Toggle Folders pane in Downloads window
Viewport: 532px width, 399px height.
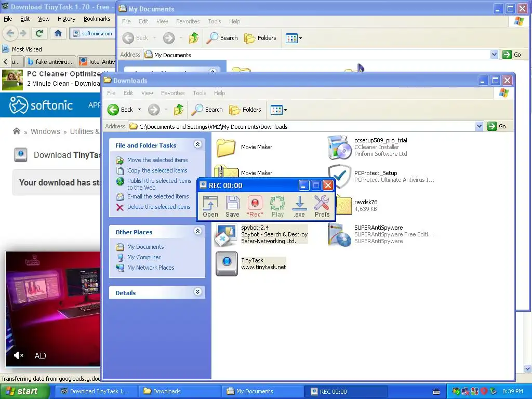click(245, 110)
